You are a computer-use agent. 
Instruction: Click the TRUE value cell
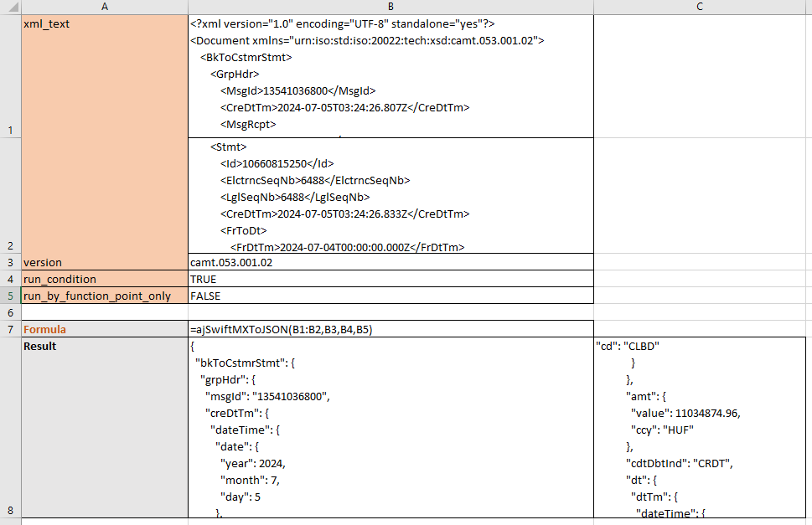390,279
